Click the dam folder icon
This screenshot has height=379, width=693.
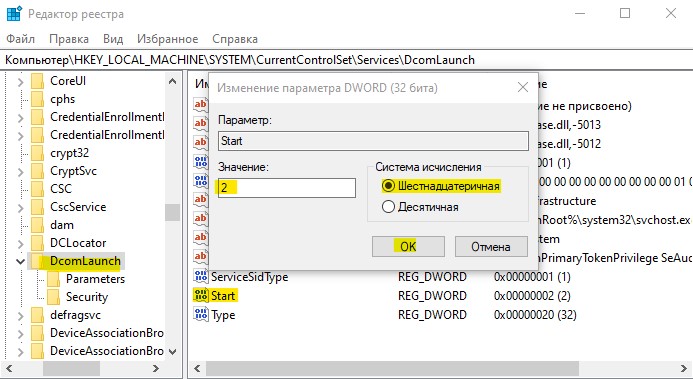pos(38,225)
